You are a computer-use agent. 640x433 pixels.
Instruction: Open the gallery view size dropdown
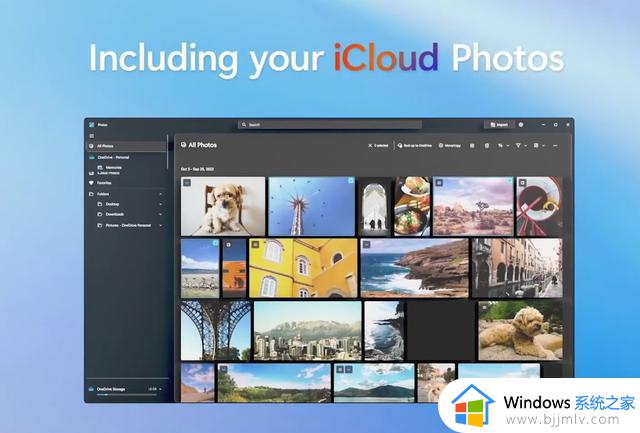pos(539,145)
